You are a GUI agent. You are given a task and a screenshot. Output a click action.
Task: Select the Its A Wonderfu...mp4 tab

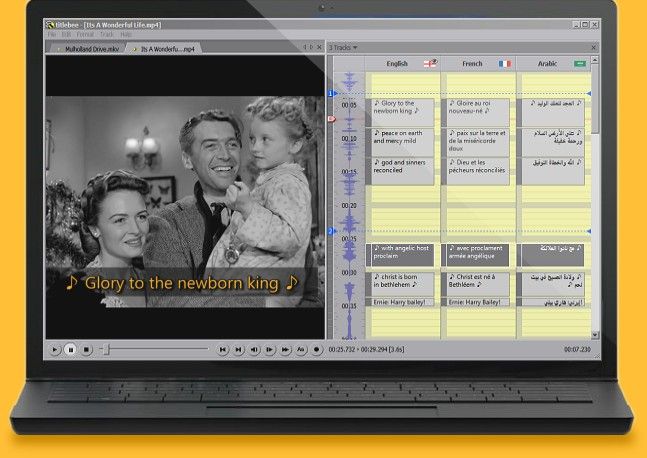pyautogui.click(x=164, y=49)
